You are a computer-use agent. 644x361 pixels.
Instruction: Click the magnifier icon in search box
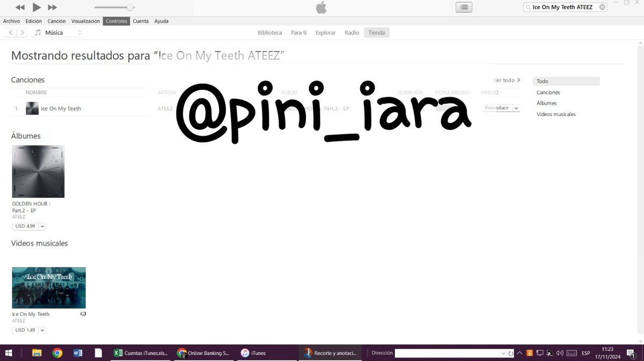pos(528,8)
